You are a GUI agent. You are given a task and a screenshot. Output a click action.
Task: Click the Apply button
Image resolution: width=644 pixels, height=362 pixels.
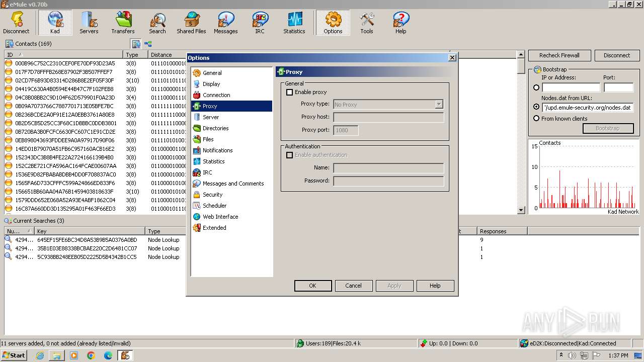pyautogui.click(x=394, y=286)
